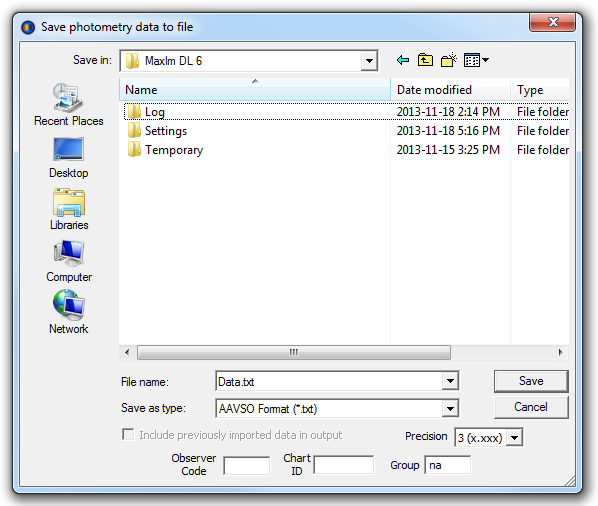The height and width of the screenshot is (506, 598).
Task: Click the Observer Code input field
Action: coord(247,465)
